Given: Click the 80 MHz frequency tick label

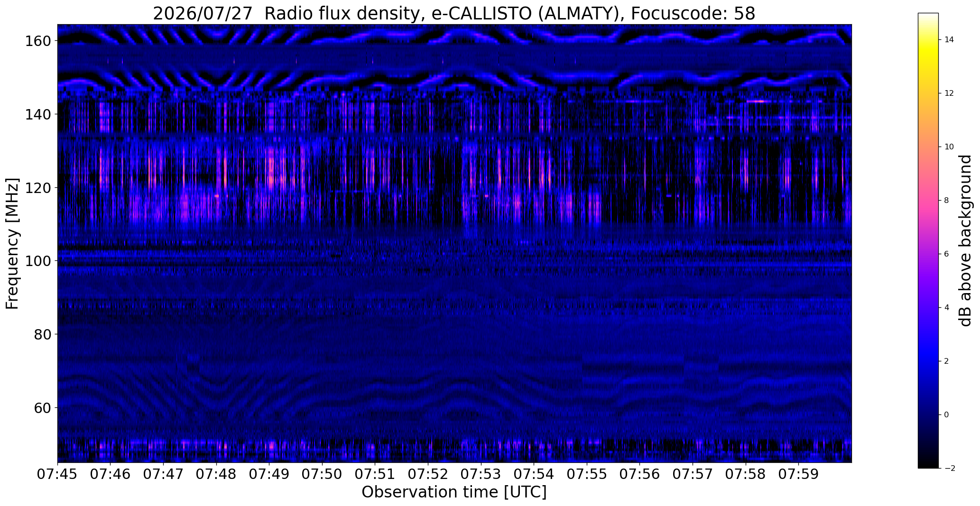Looking at the screenshot, I should tap(43, 334).
